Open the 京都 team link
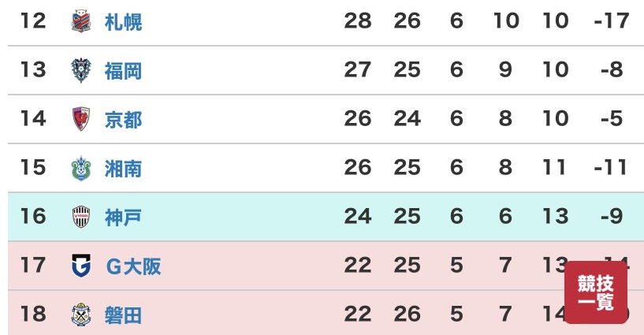Image resolution: width=644 pixels, height=335 pixels. pos(123,120)
